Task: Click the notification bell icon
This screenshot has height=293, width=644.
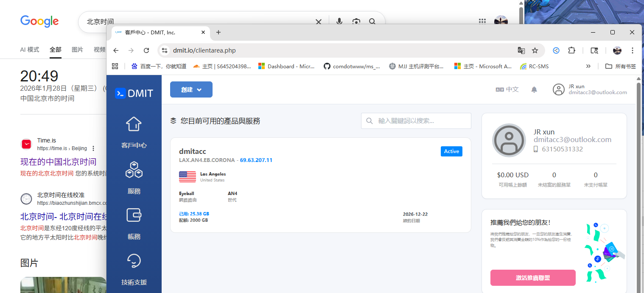Action: 534,89
